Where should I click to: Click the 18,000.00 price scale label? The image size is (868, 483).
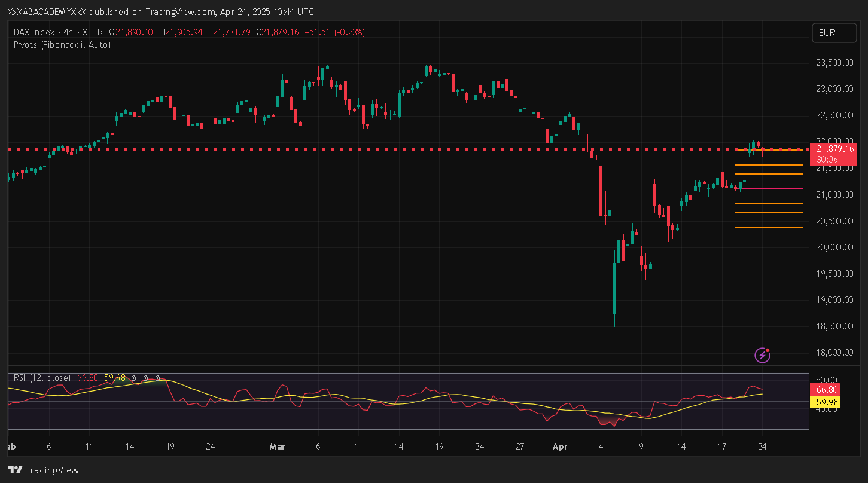[834, 353]
